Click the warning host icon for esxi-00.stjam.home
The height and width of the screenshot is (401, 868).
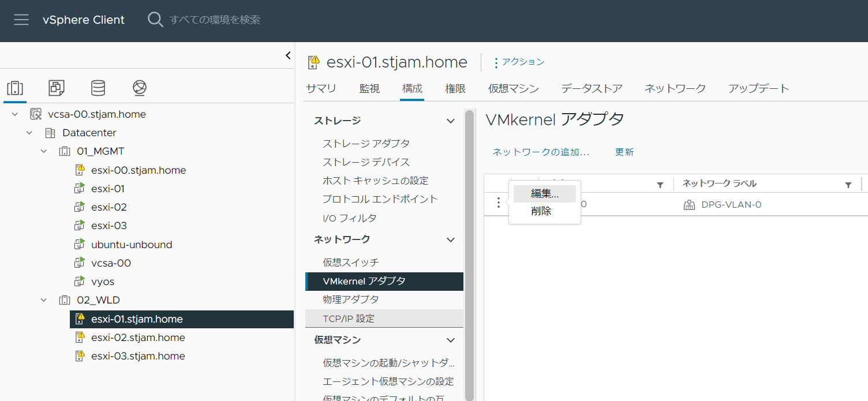80,170
